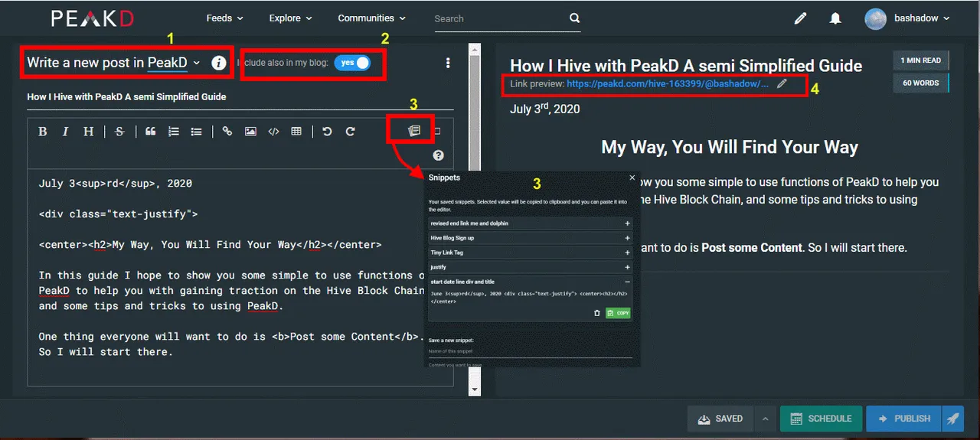Insert a hyperlink via the chain icon
The image size is (980, 440).
pos(227,132)
